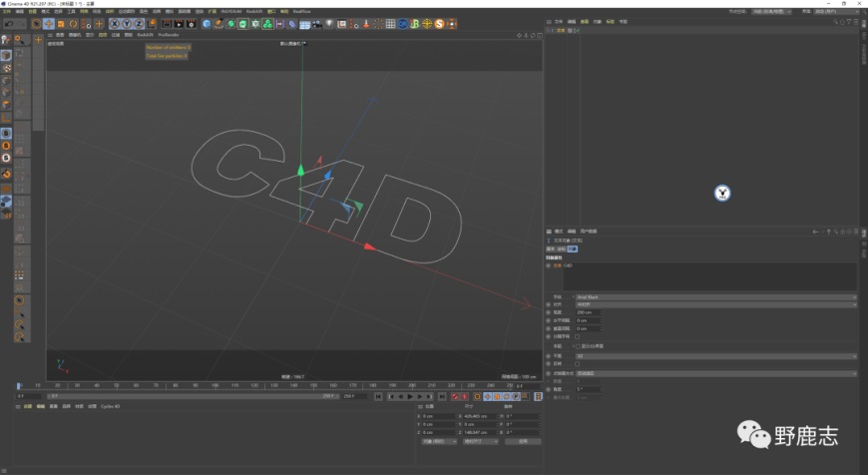
Task: Click the make editable icon
Action: pyautogui.click(x=6, y=40)
